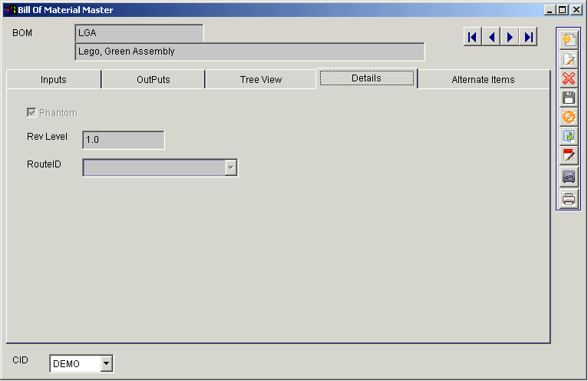Click the New record icon in side toolbar
The height and width of the screenshot is (381, 588).
click(x=568, y=40)
